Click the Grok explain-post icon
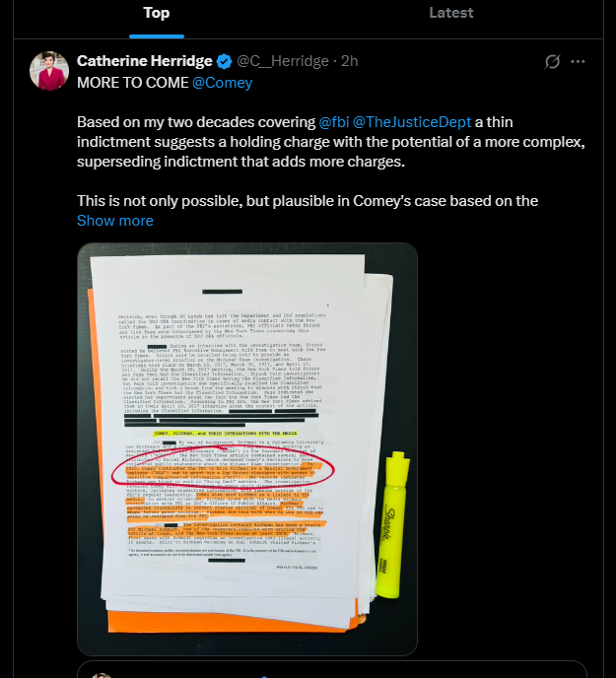 (552, 61)
